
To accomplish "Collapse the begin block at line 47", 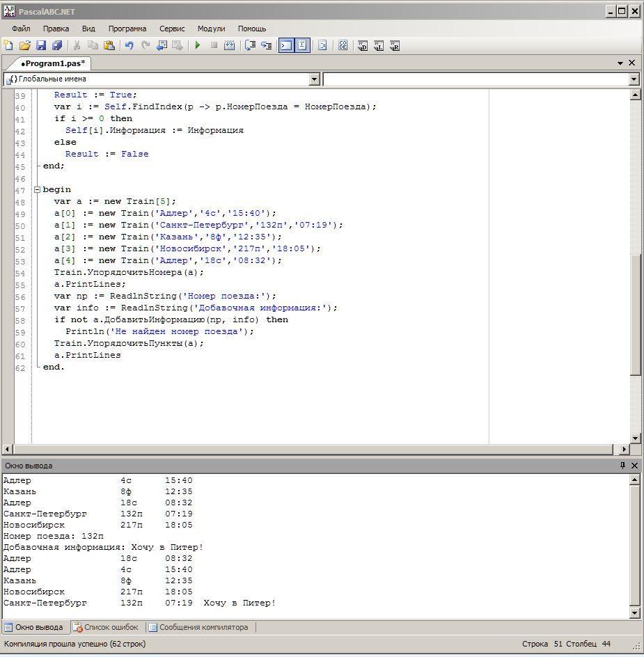I will [37, 189].
